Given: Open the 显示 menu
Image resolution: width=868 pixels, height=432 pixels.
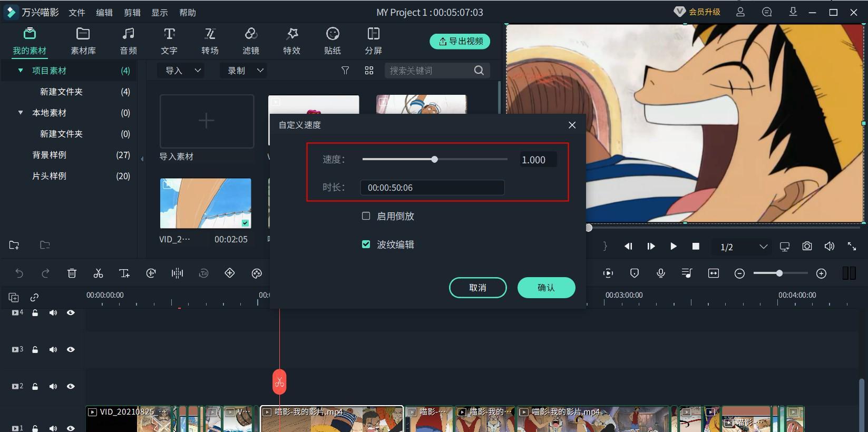Looking at the screenshot, I should pyautogui.click(x=160, y=12).
